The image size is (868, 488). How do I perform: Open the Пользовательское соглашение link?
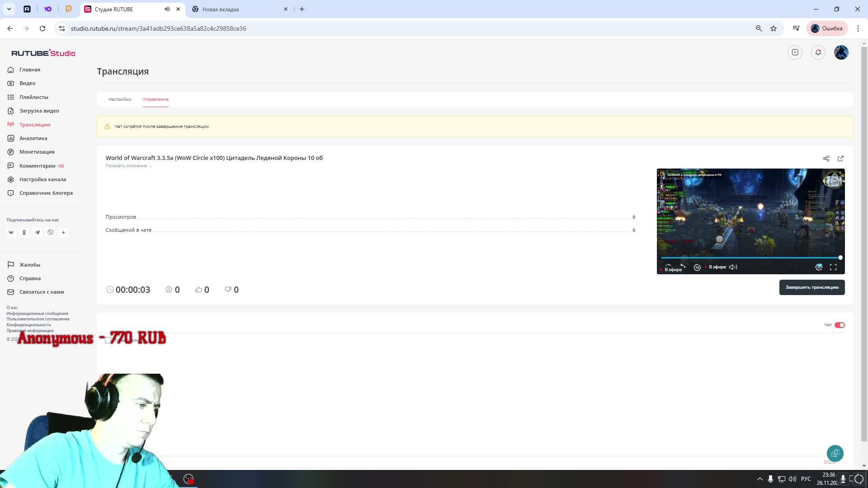pyautogui.click(x=38, y=319)
